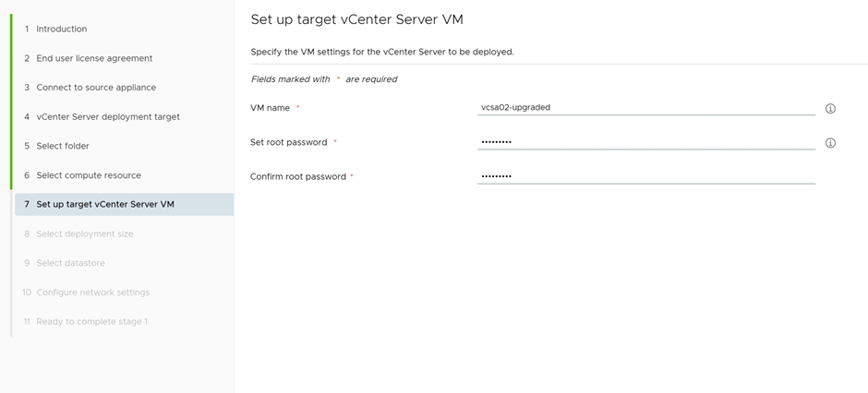Select Set up target vCenter Server VM step
Viewport: 868px width, 393px height.
(x=105, y=204)
